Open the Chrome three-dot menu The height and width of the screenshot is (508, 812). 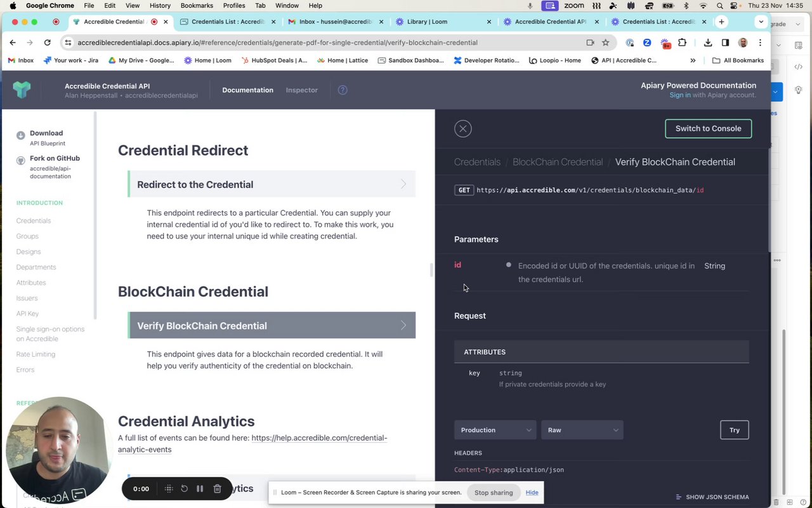(760, 43)
